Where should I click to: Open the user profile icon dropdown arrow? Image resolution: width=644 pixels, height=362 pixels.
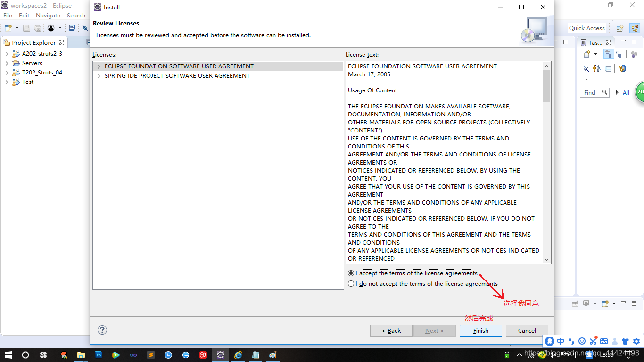60,28
